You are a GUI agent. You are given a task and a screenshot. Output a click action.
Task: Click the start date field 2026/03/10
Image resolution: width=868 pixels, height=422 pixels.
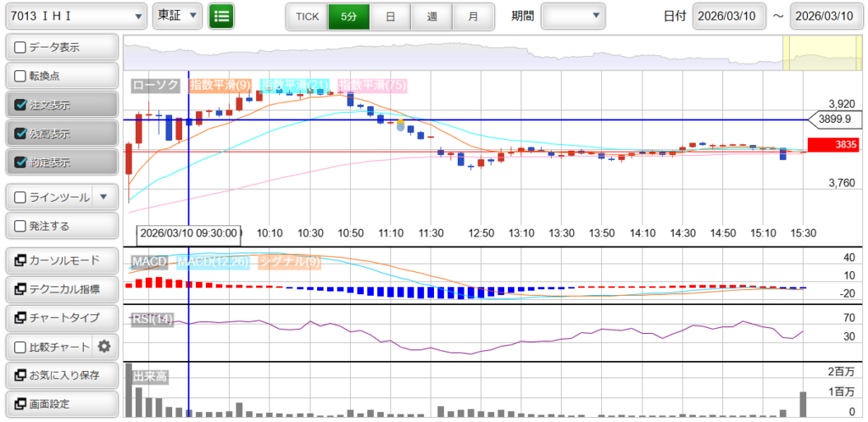pyautogui.click(x=729, y=15)
